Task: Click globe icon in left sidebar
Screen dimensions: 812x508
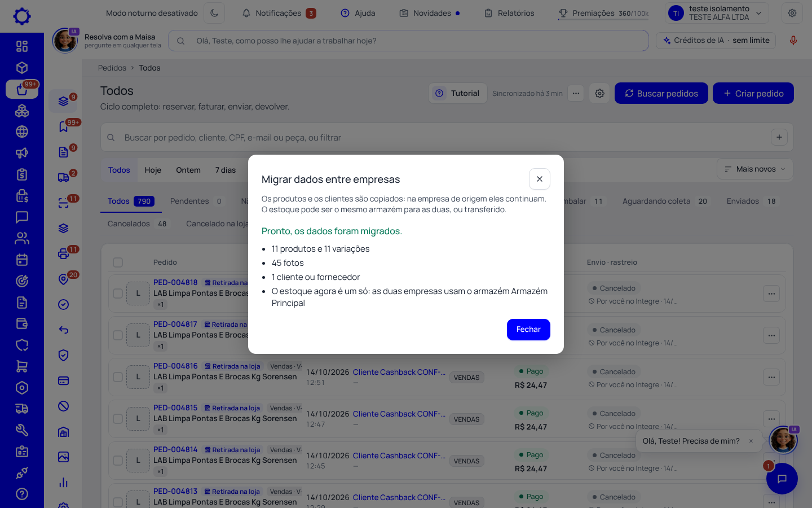Action: tap(22, 132)
